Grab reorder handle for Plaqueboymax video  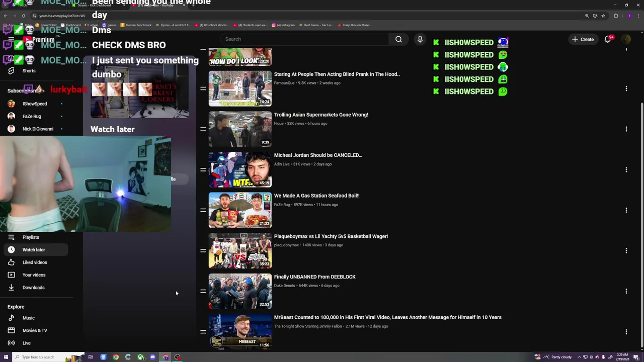tap(203, 250)
